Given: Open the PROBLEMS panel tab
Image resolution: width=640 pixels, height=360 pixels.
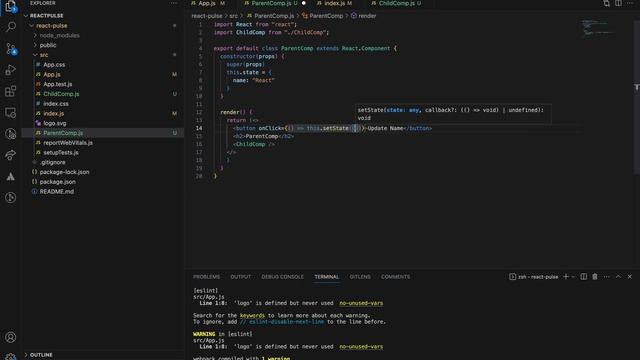Looking at the screenshot, I should pos(207,277).
